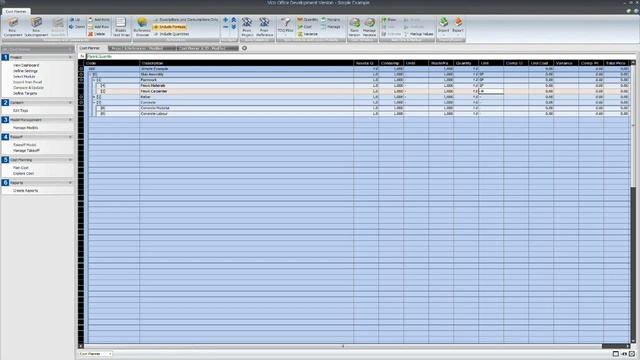Select Cost Planner tab at bottom left
640x360 pixels.
pos(95,354)
